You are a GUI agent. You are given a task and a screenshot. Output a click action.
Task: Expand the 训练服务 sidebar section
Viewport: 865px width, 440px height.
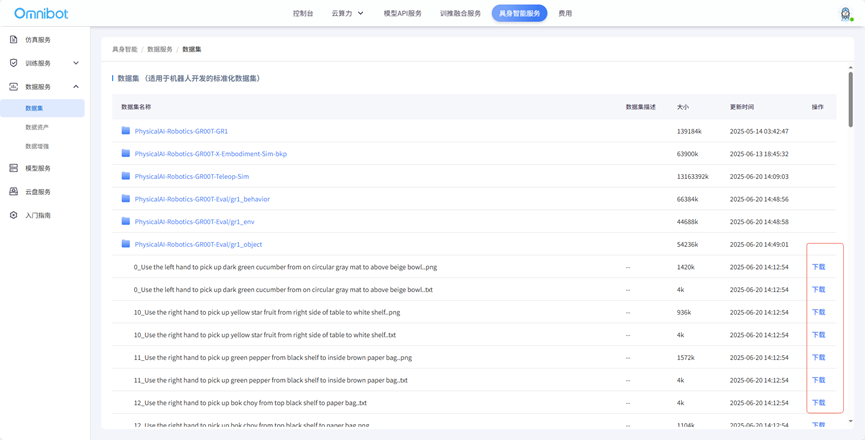[76, 63]
